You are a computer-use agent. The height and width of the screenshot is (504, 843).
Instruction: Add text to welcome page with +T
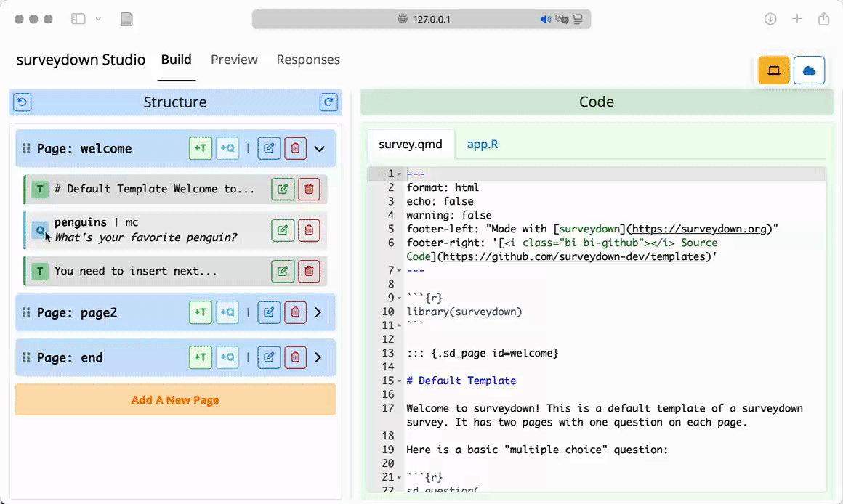coord(201,148)
